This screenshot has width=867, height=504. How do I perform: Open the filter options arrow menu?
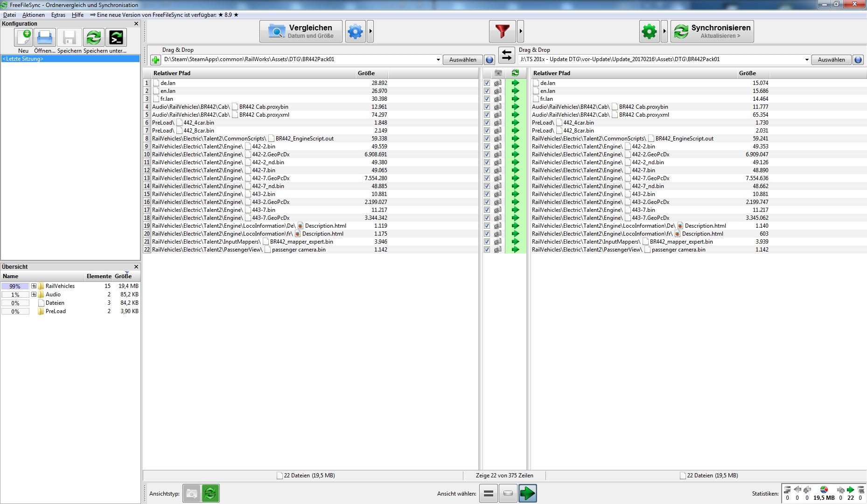521,31
